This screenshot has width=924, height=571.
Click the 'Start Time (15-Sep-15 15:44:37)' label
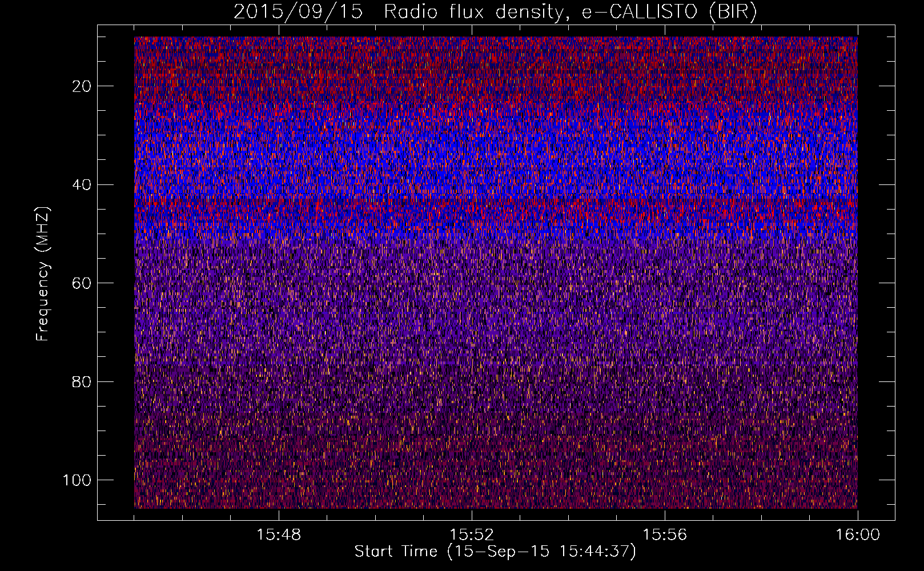495,552
